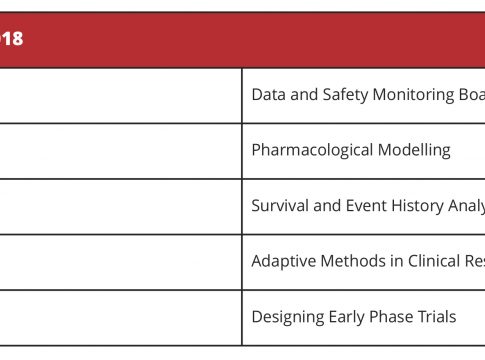Click the empty red header banner area
485x360 pixels.
pyautogui.click(x=253, y=40)
